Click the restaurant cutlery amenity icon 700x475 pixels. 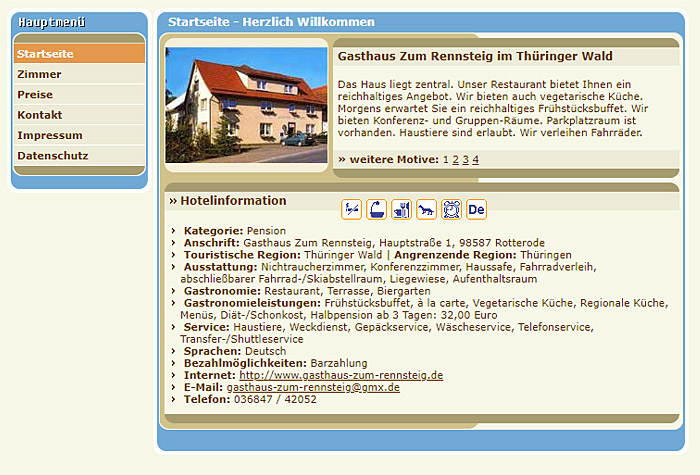click(x=401, y=209)
